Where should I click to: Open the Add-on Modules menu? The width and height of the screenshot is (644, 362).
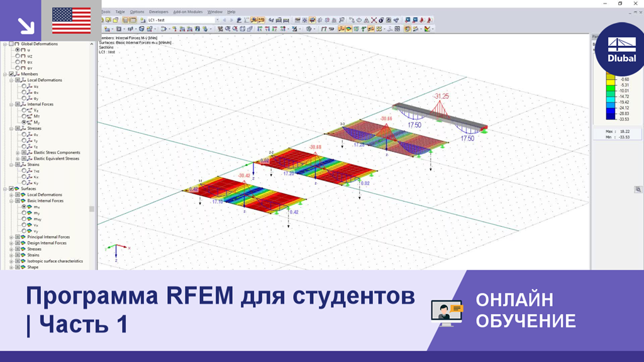pos(188,12)
